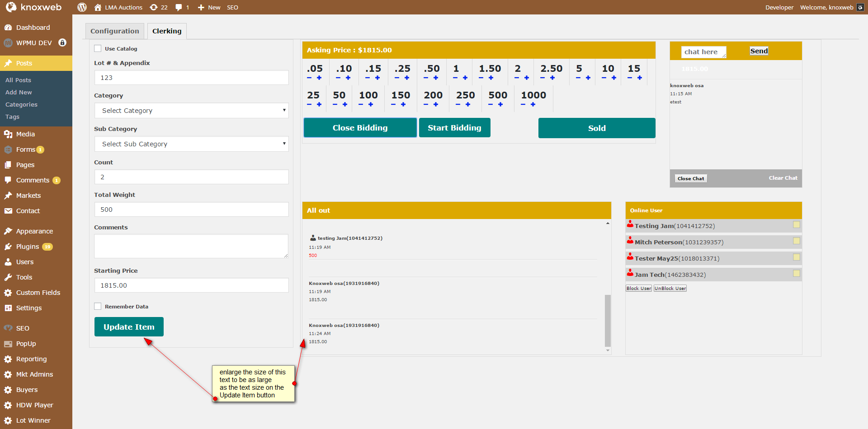Open the comments bubble icon in admin bar
The image size is (868, 429).
[x=179, y=7]
